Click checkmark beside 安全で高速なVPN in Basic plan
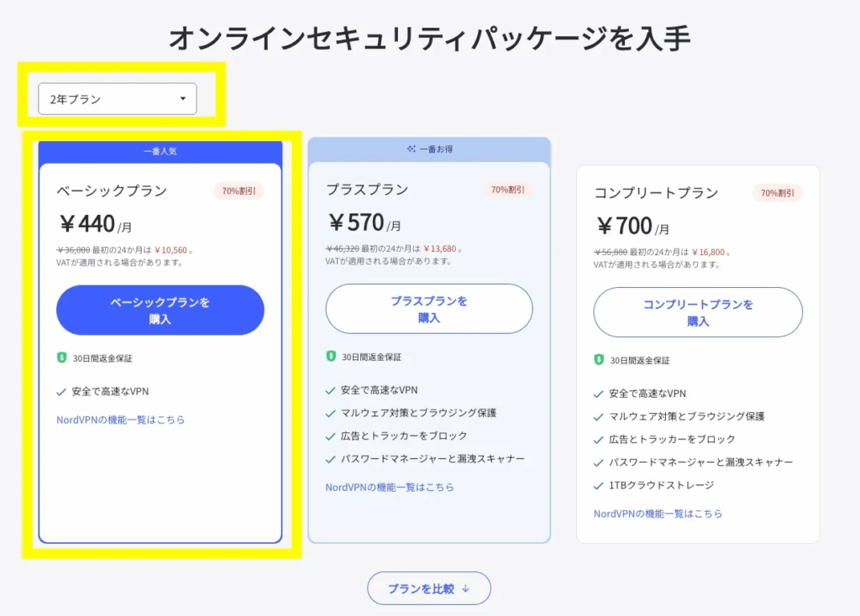Screen dimensions: 860x616 tap(61, 392)
